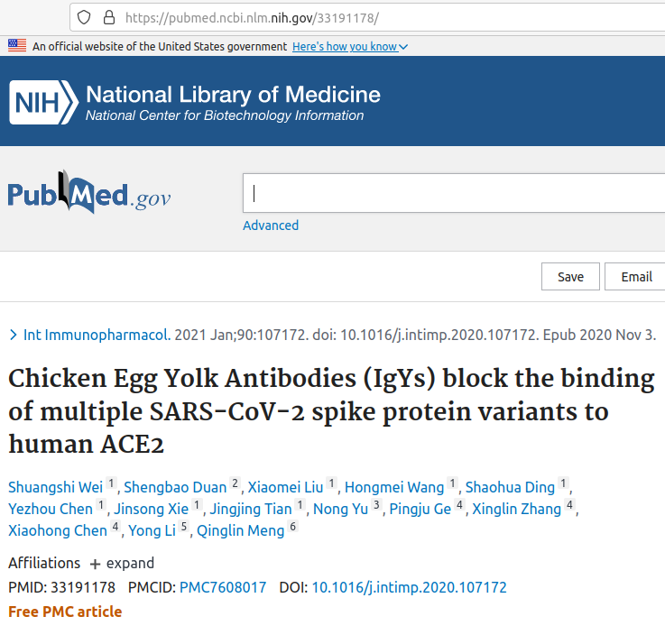The width and height of the screenshot is (665, 644).
Task: Open the DOI 10.1016/j.intimp.2020.107172 link
Action: (409, 587)
